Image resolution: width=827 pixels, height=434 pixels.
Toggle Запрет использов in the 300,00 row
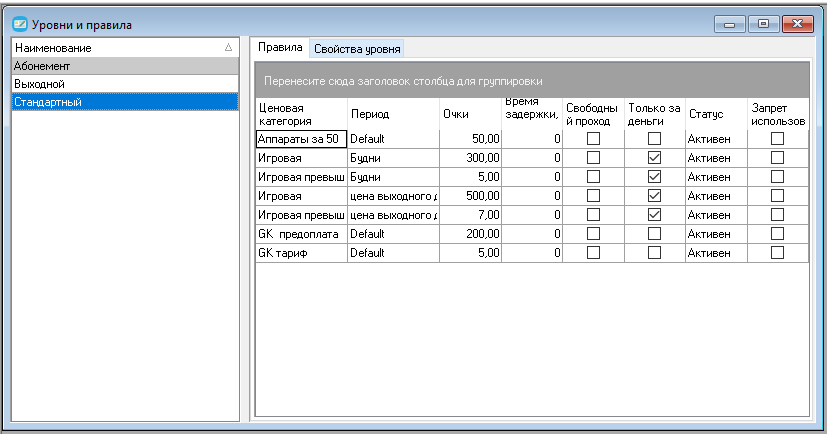point(777,158)
